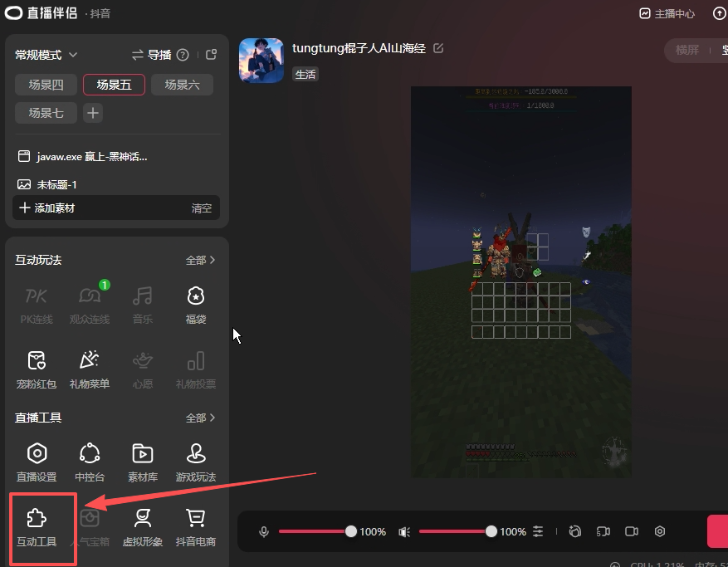Expand 互动玩法 全部 list

point(200,260)
